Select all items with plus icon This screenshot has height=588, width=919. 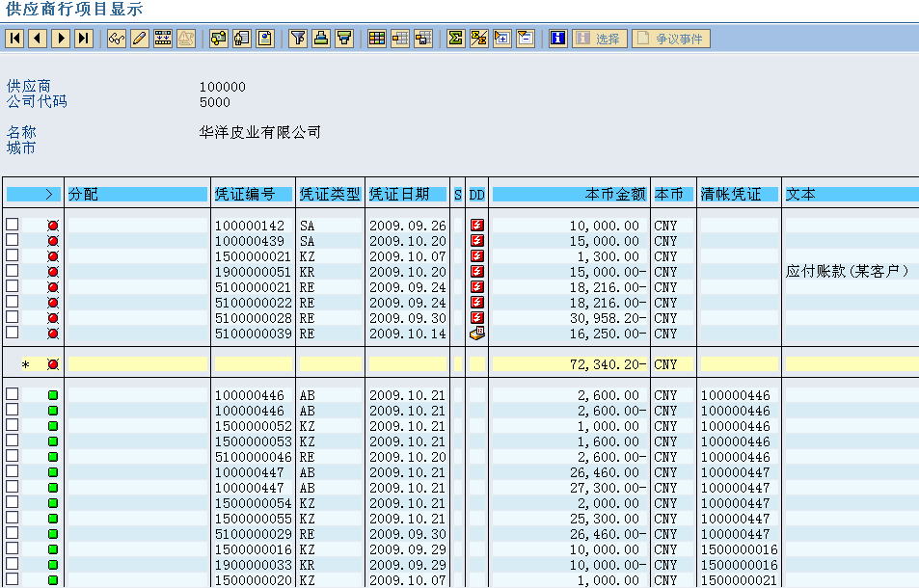click(x=500, y=39)
